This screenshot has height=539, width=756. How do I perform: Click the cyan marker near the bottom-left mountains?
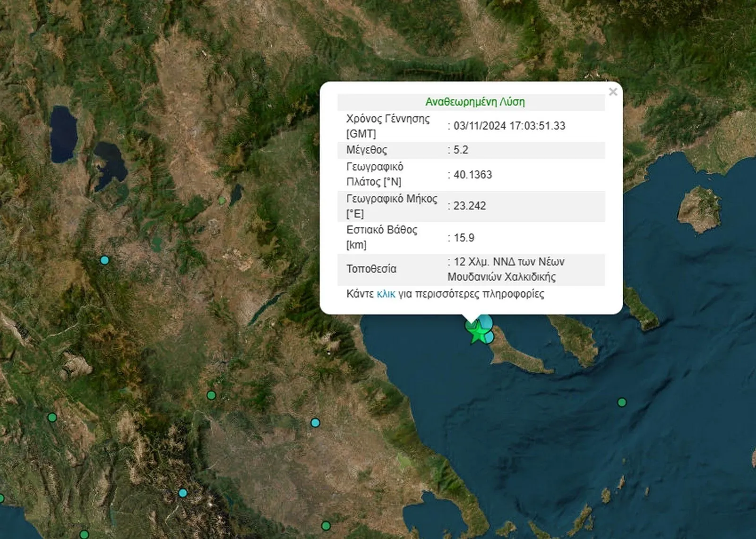[x=183, y=493]
